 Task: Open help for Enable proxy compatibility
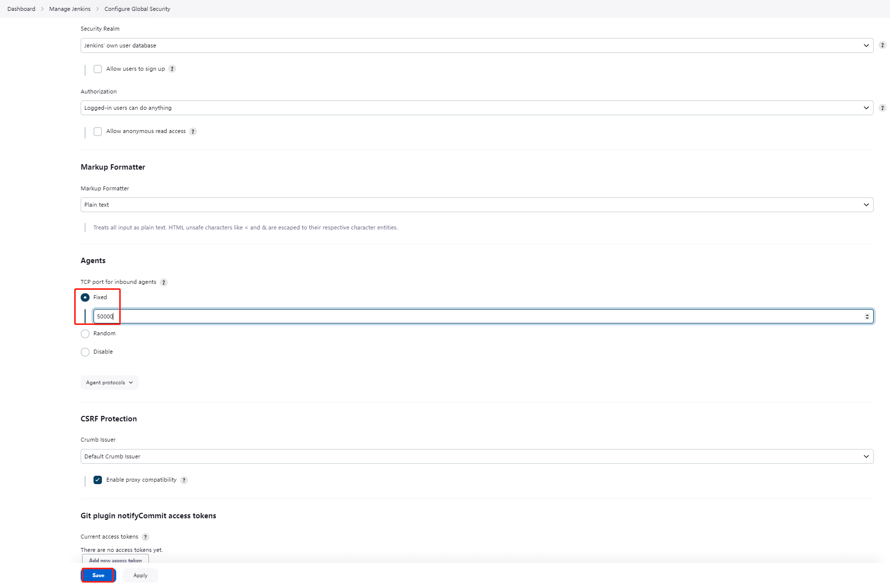tap(184, 480)
